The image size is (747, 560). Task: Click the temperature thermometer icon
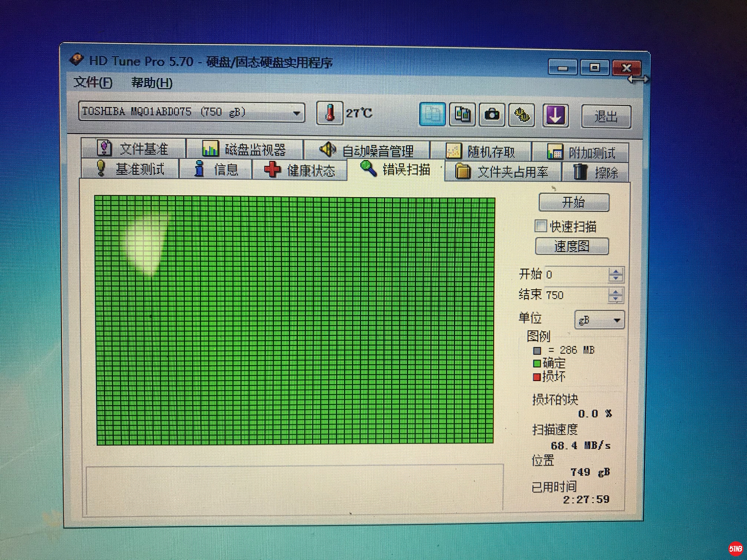(x=330, y=113)
